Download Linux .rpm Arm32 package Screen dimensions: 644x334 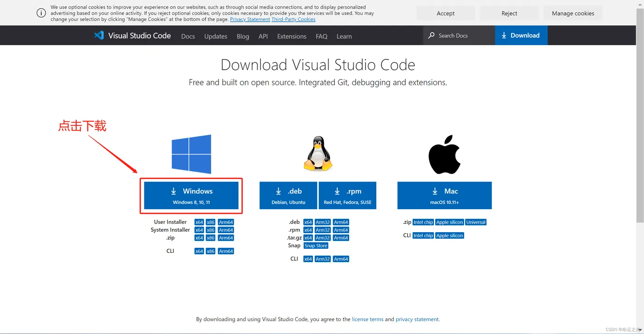(322, 230)
